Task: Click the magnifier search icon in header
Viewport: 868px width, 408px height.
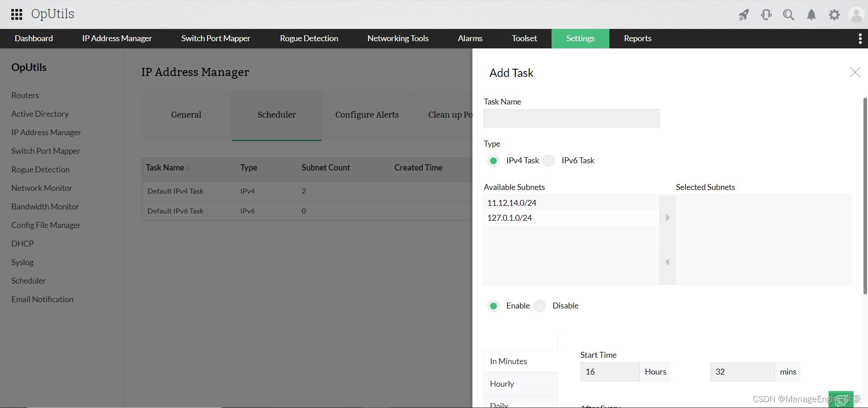Action: point(788,15)
